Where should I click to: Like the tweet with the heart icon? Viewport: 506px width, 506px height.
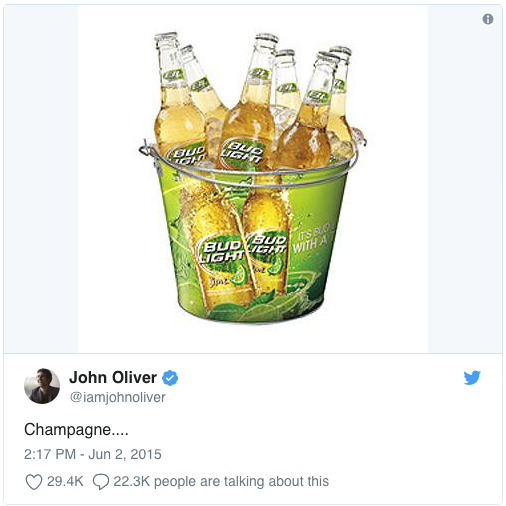34,482
